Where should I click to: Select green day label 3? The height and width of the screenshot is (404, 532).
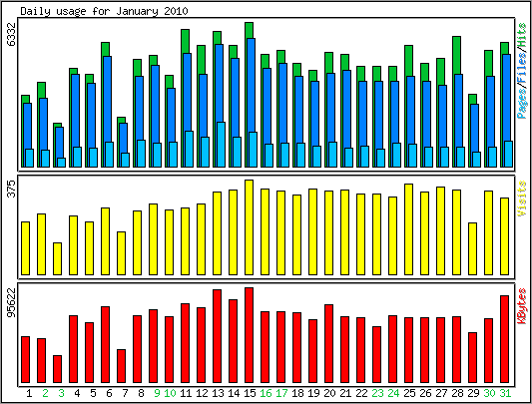[61, 393]
